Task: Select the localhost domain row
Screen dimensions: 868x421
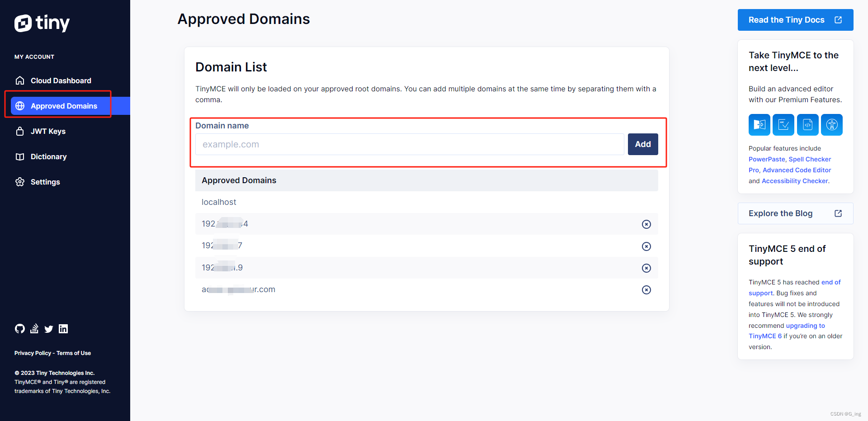Action: pyautogui.click(x=427, y=202)
